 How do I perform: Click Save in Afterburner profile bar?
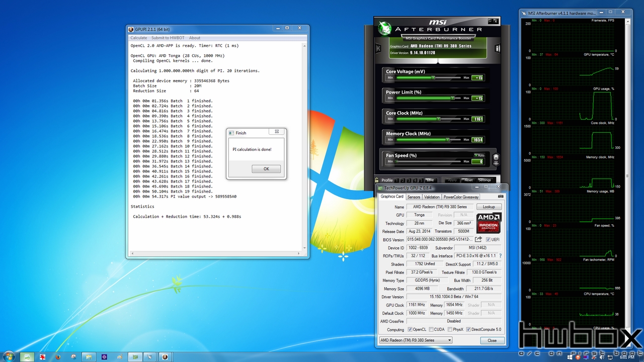[431, 180]
